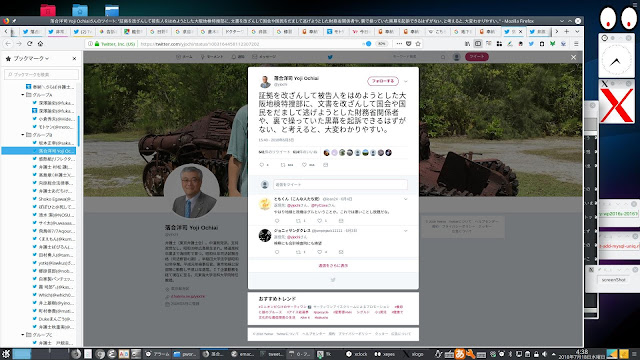Image resolution: width=640 pixels, height=360 pixels.
Task: Open the Firefox hamburger menu
Action: pos(576,44)
